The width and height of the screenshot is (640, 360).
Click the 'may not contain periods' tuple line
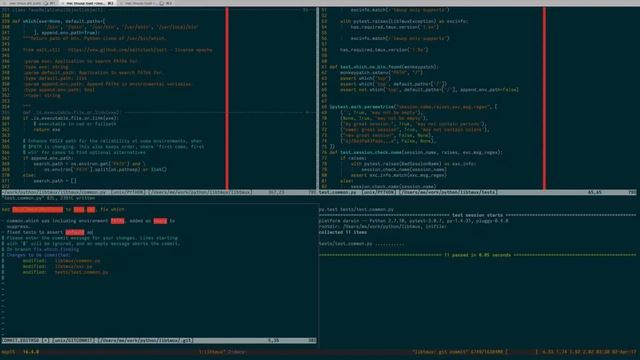click(413, 124)
